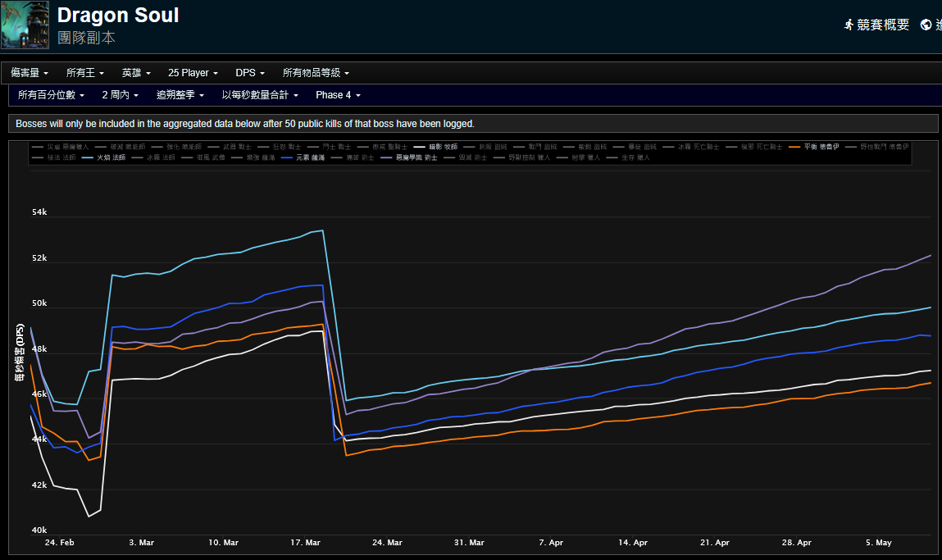Screen dimensions: 942x560
Task: Open the DPS role dropdown
Action: click(x=250, y=73)
